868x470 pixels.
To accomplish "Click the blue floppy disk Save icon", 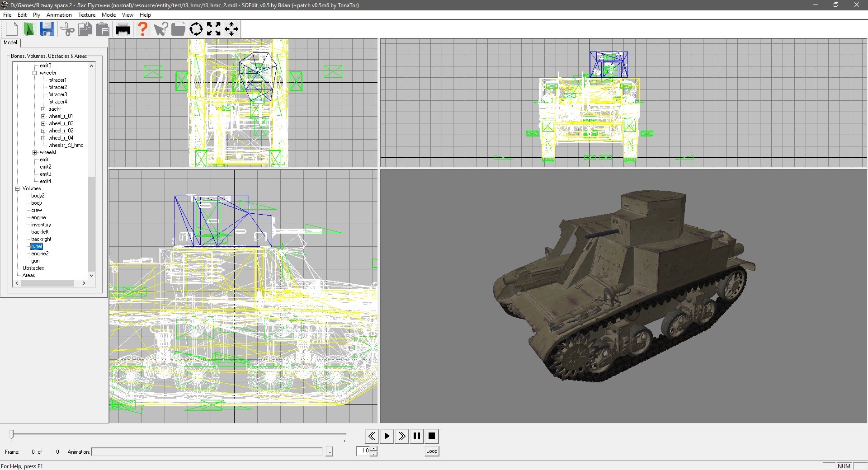I will click(47, 29).
